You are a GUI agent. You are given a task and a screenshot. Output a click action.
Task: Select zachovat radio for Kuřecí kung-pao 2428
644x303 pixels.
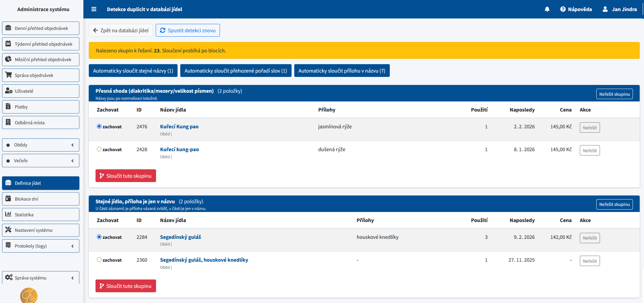pyautogui.click(x=99, y=149)
